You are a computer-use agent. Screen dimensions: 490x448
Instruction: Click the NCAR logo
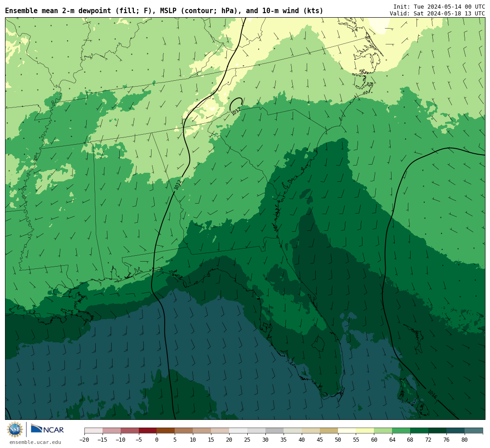click(47, 430)
